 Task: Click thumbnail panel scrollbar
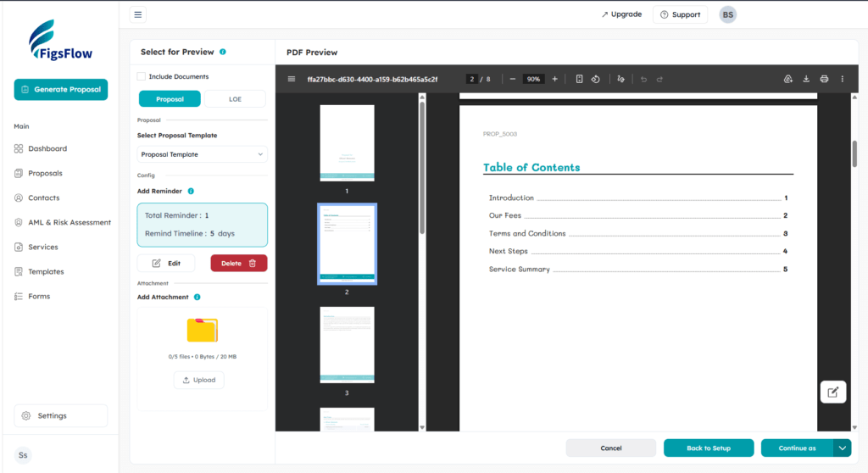(422, 166)
